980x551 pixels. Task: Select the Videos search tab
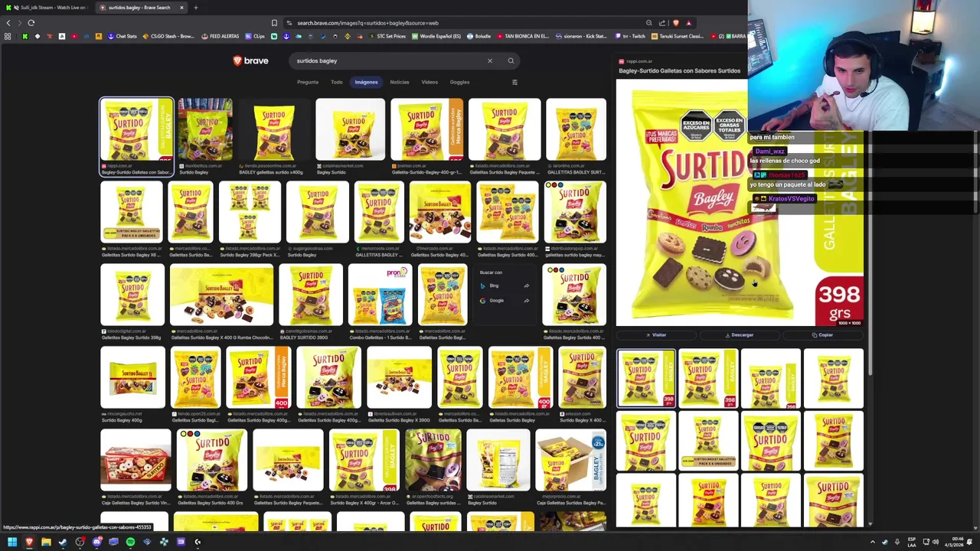click(429, 82)
